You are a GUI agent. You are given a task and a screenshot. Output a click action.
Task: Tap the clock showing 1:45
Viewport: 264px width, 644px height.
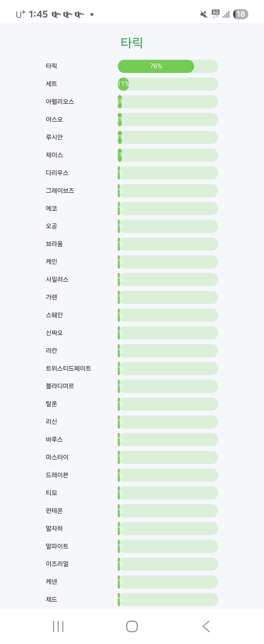coord(38,14)
